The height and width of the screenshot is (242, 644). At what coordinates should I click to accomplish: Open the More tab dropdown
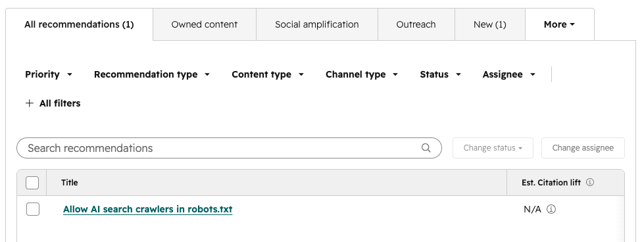pos(559,24)
